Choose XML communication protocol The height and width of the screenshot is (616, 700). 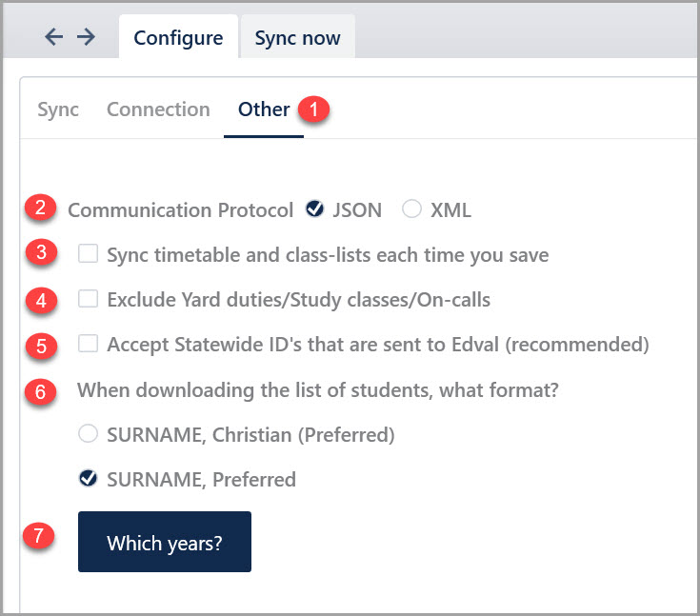coord(411,210)
